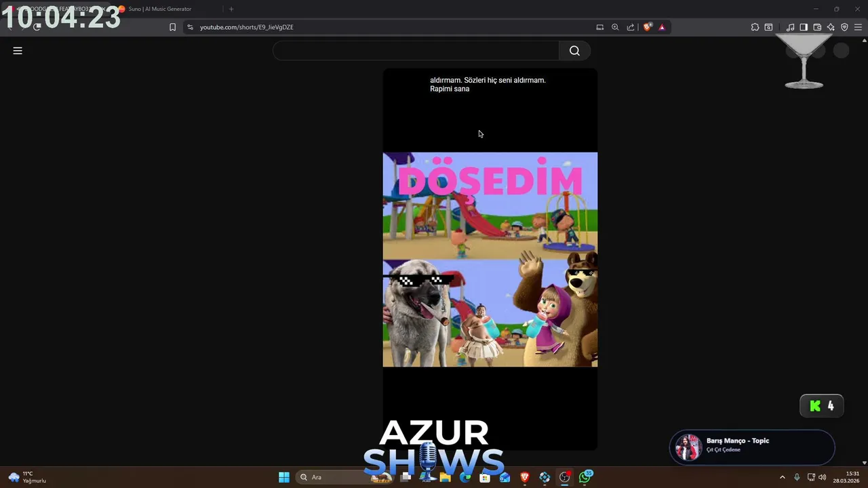
Task: Click the microphone icon in the system tray
Action: point(797,477)
